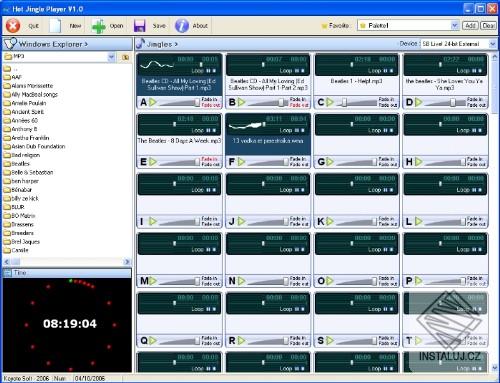Open the Device dropdown
This screenshot has height=383, width=500.
tap(492, 44)
